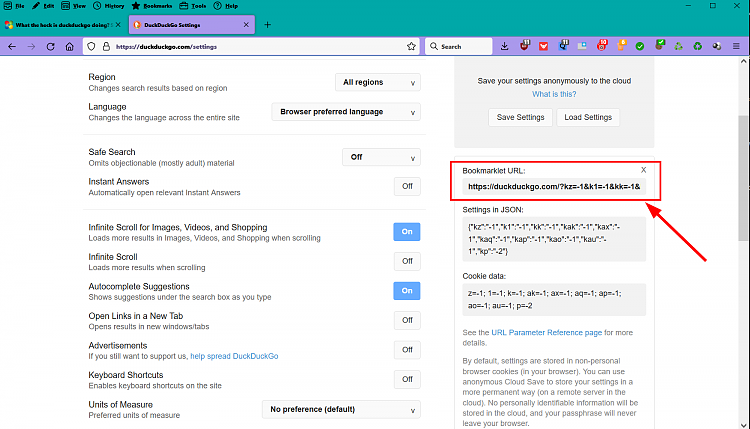
Task: Open the Tools menu
Action: click(193, 6)
